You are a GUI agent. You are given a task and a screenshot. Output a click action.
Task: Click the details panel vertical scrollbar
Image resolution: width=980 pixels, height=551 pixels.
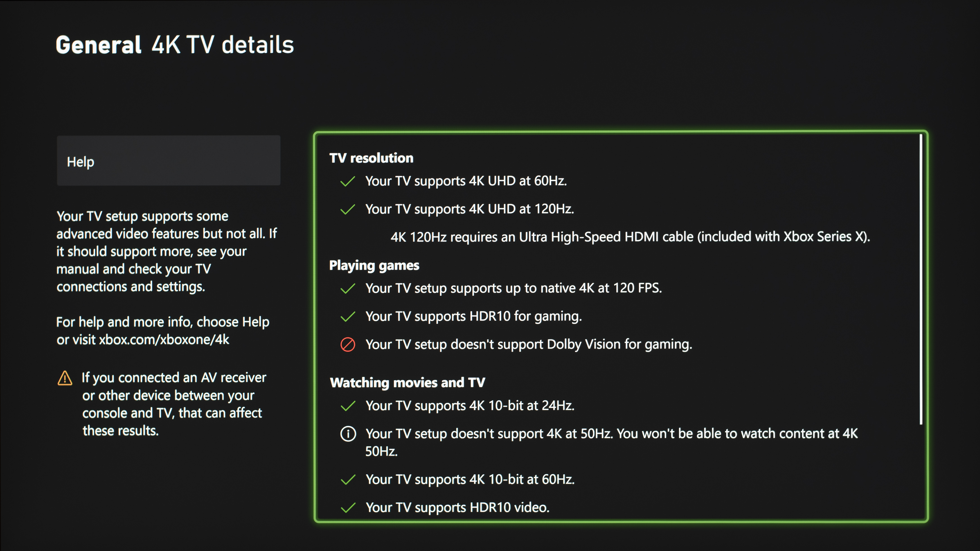[x=921, y=279]
